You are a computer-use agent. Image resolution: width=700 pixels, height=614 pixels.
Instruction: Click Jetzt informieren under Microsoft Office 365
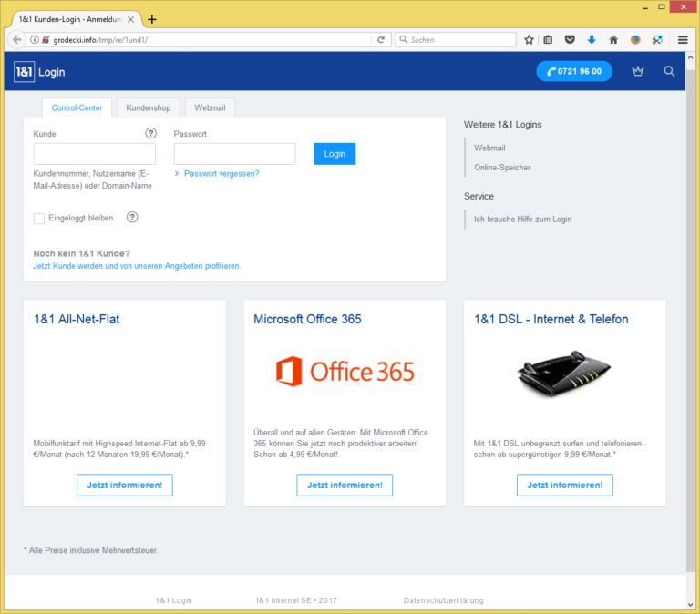point(345,485)
